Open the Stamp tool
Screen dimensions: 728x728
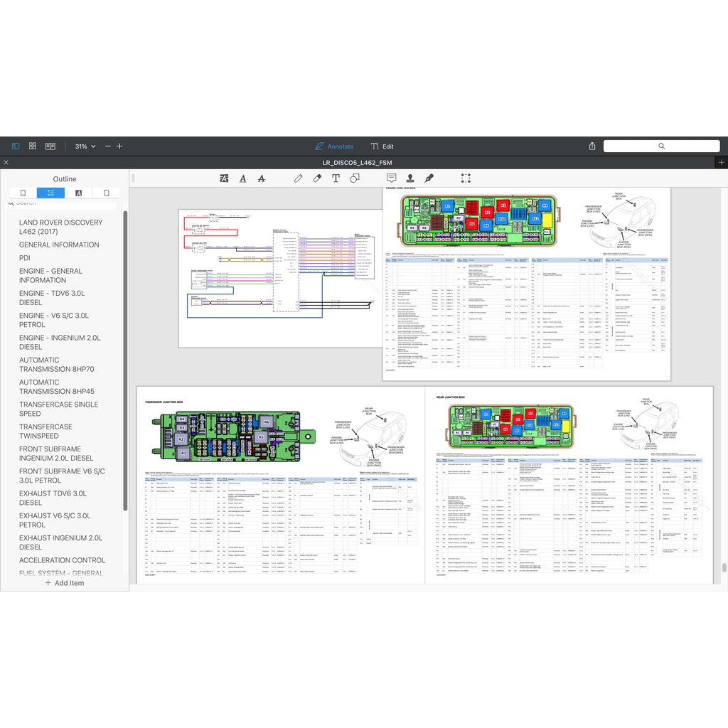[410, 178]
